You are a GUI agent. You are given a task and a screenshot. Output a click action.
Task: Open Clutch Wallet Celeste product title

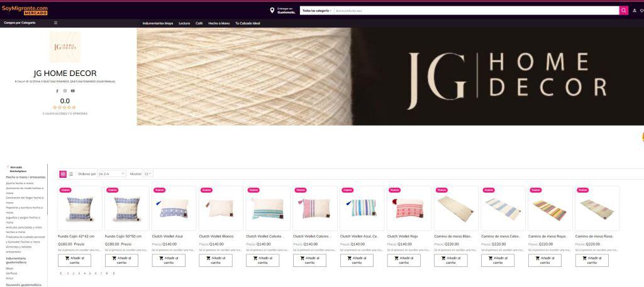pos(265,236)
